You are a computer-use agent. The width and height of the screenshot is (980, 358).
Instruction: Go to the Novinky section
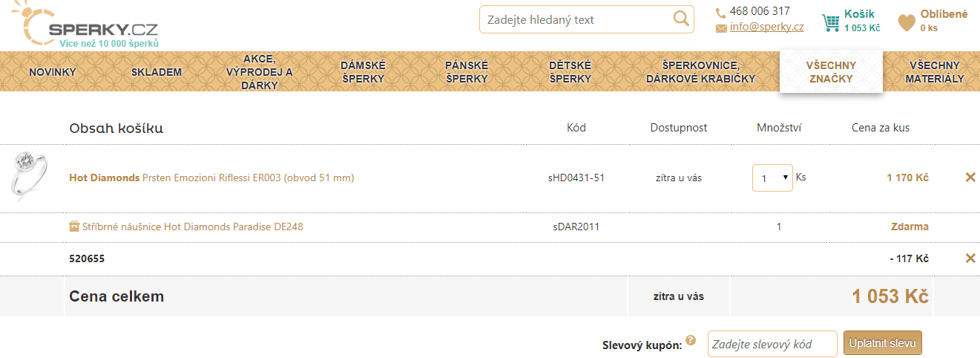pyautogui.click(x=53, y=72)
